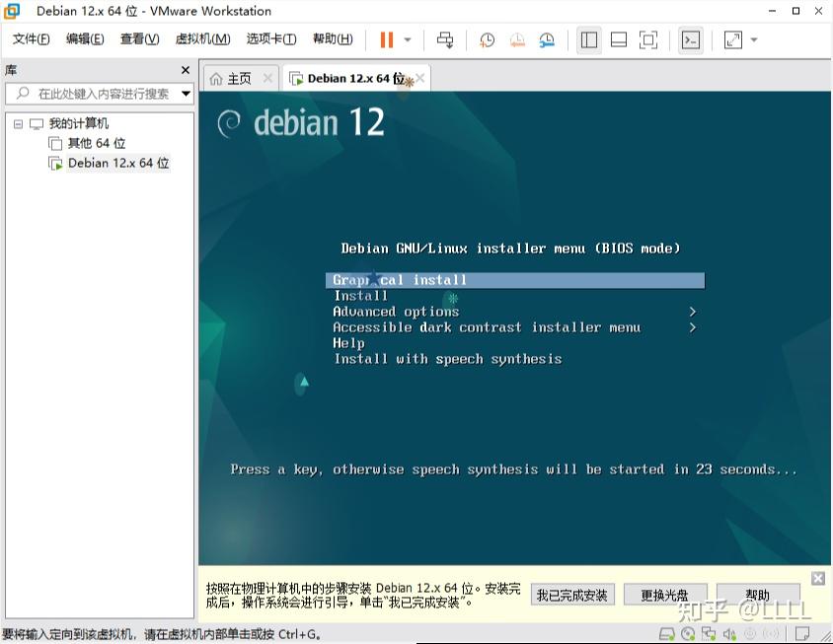Click the sound card status icon
Image resolution: width=833 pixels, height=644 pixels.
pyautogui.click(x=729, y=633)
